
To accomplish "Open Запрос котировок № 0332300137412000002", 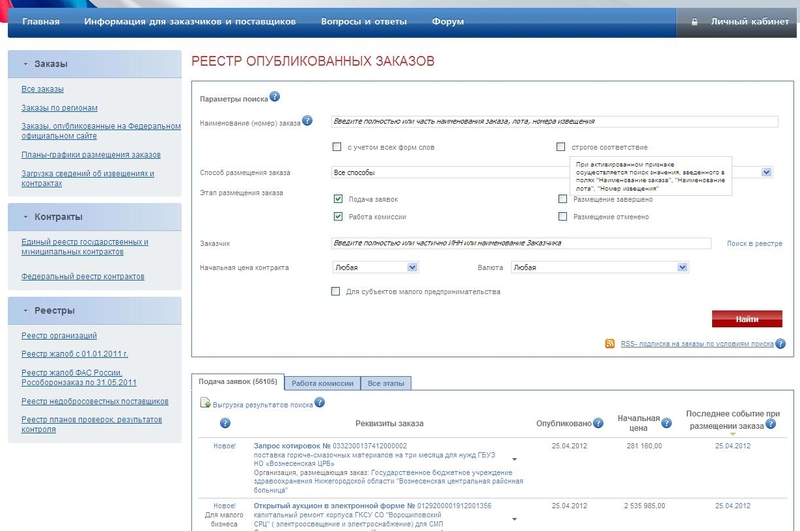I will 330,446.
